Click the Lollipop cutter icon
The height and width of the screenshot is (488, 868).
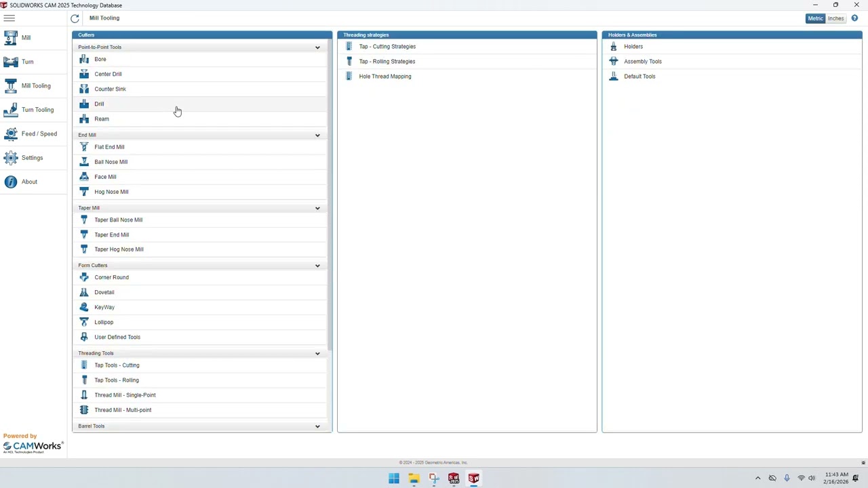(x=84, y=322)
